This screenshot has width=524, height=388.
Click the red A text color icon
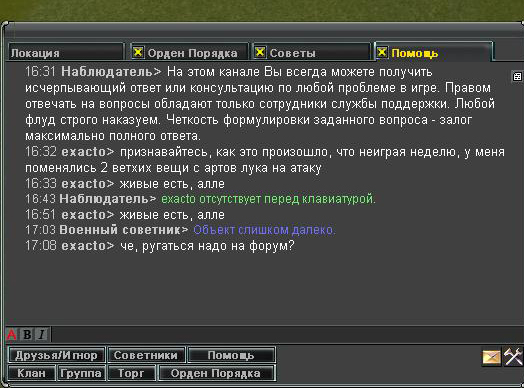click(x=12, y=334)
